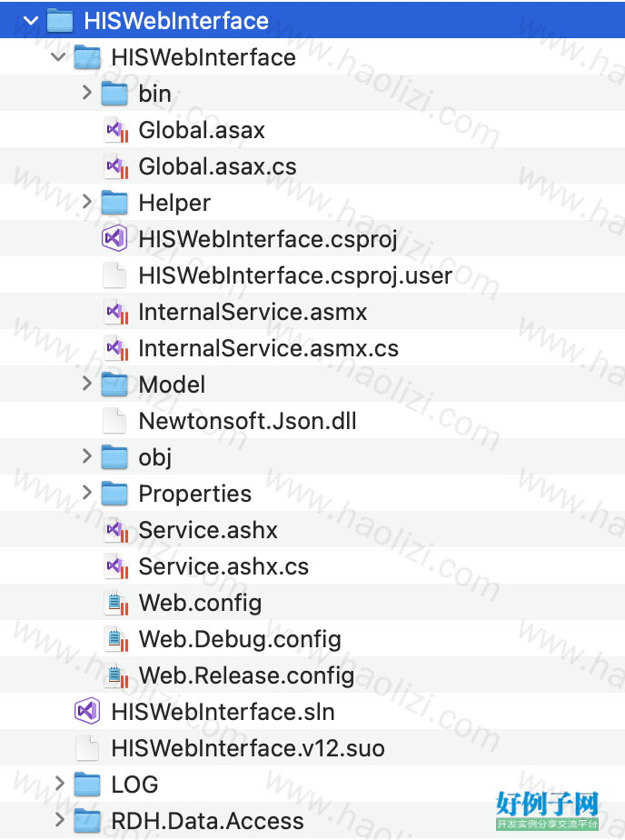Click the obj folder icon
Image resolution: width=625 pixels, height=840 pixels.
pos(114,457)
